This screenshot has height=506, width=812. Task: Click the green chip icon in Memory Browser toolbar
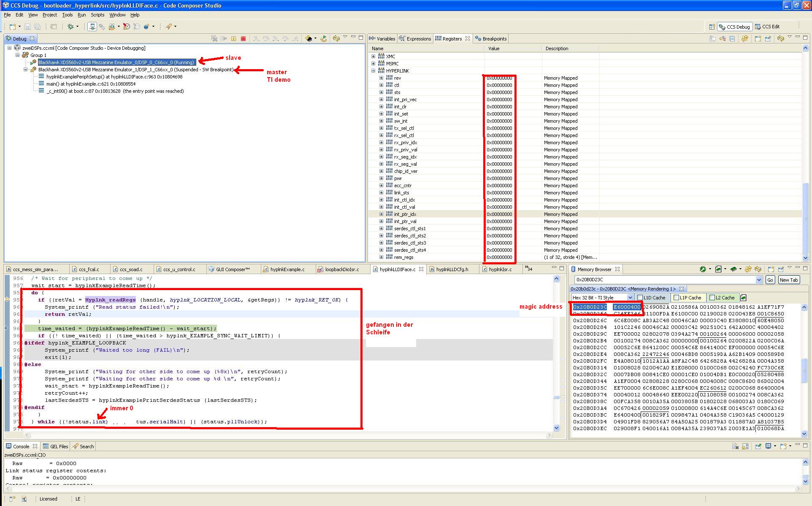pos(702,269)
